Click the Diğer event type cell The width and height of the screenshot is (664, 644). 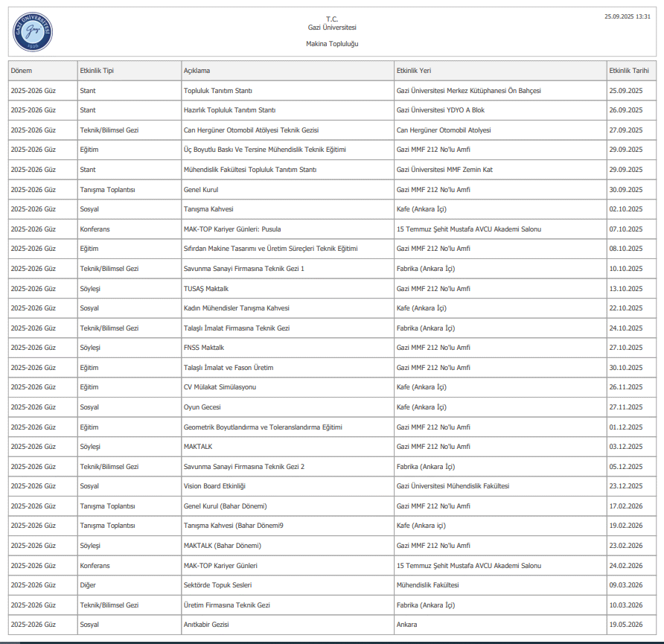point(88,585)
